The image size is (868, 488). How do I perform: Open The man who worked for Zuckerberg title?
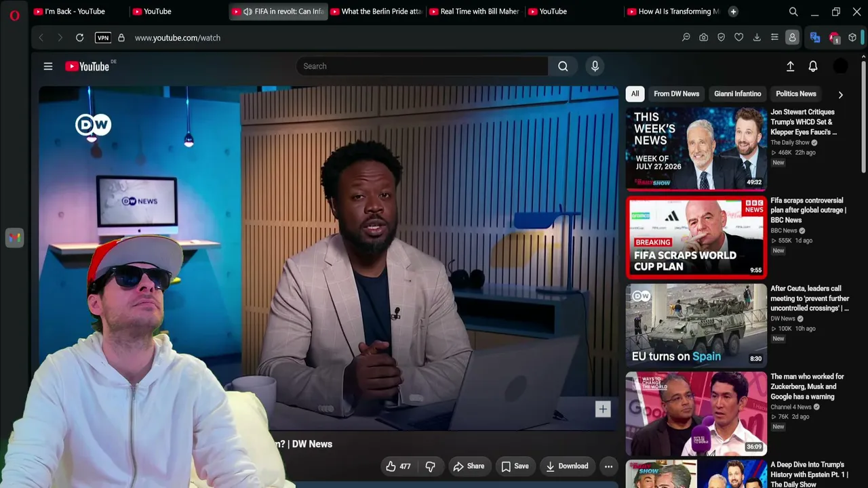807,386
